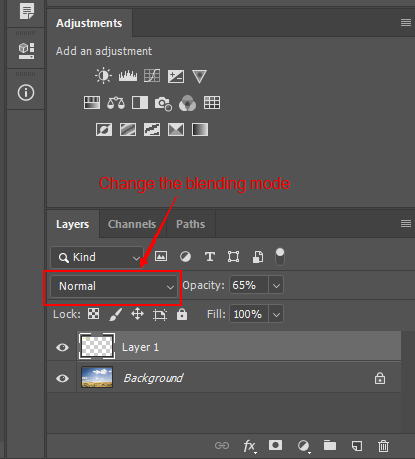Image resolution: width=415 pixels, height=459 pixels.
Task: Filter layers by smart objects
Action: point(258,257)
